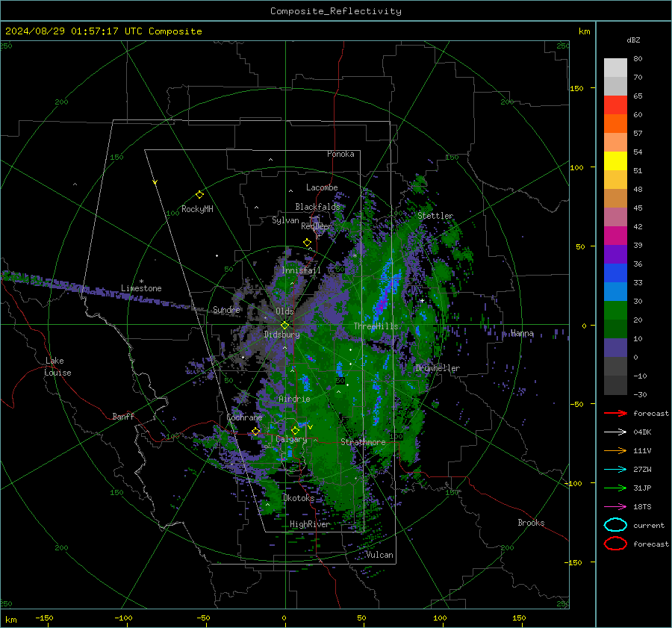Select the light gray 80 dBZ swatch
Screen dimensions: 672x628
615,67
